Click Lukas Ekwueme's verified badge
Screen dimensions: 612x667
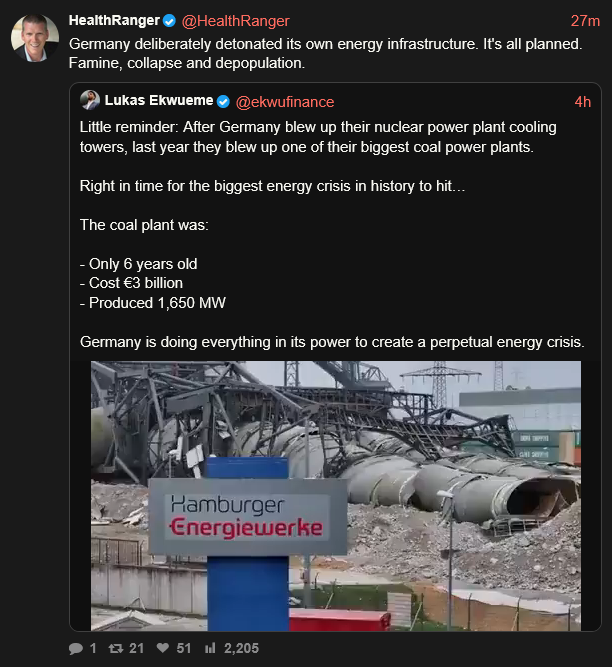point(224,102)
